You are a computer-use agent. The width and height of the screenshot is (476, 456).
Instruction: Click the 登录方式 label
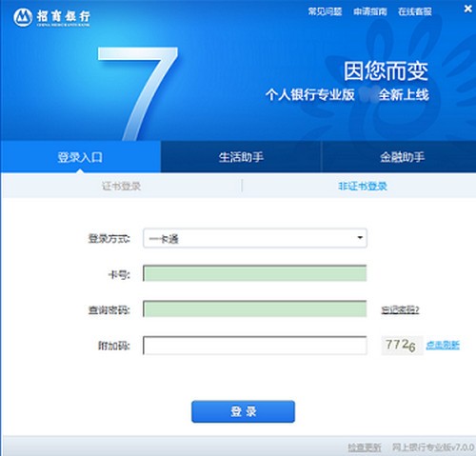point(109,238)
